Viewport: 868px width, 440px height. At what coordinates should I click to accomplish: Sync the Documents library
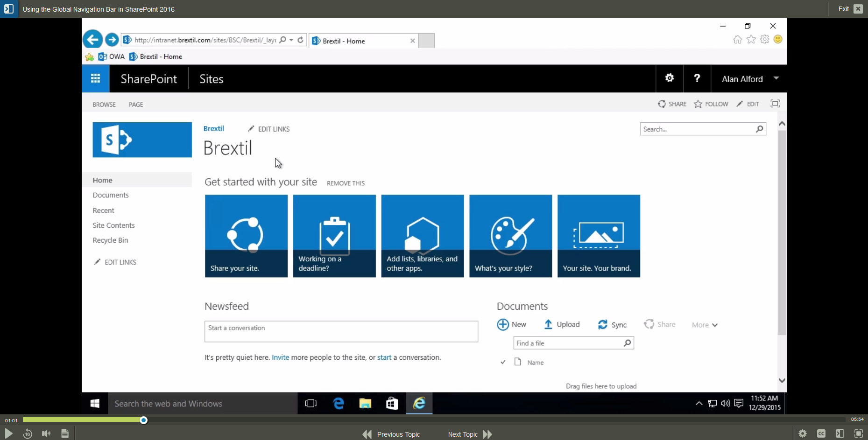click(603, 324)
